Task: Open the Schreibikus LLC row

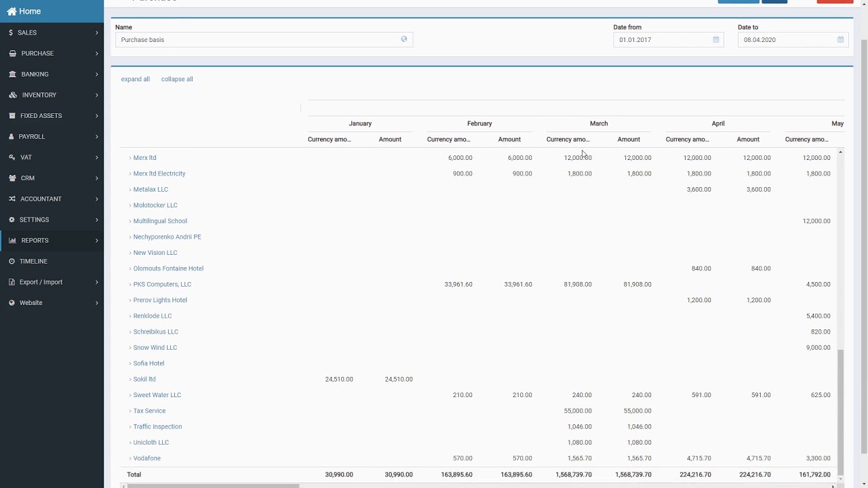Action: (x=156, y=332)
